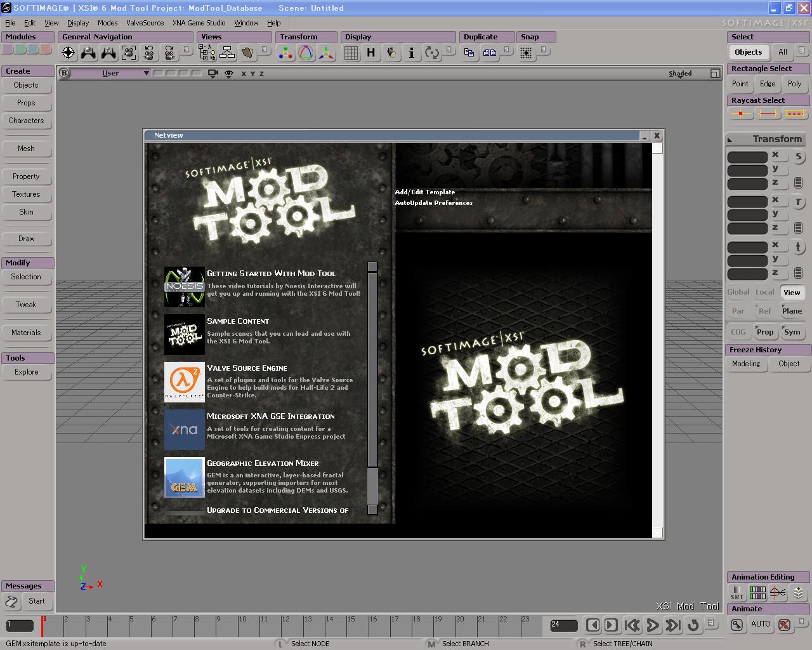Click the red timeline playhead marker

pos(43,625)
